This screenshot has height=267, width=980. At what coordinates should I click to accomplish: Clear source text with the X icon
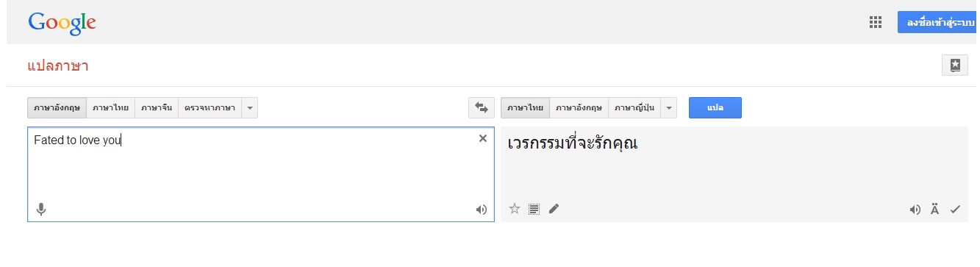point(483,138)
